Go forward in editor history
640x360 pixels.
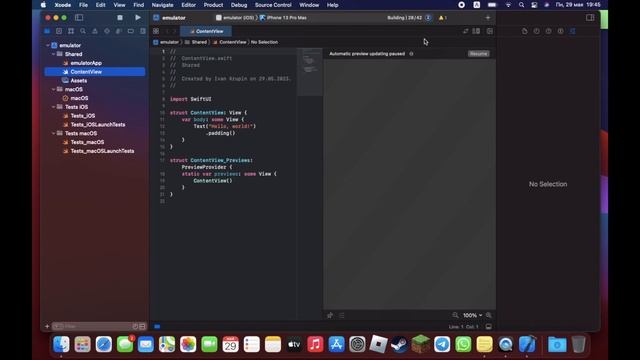[174, 31]
